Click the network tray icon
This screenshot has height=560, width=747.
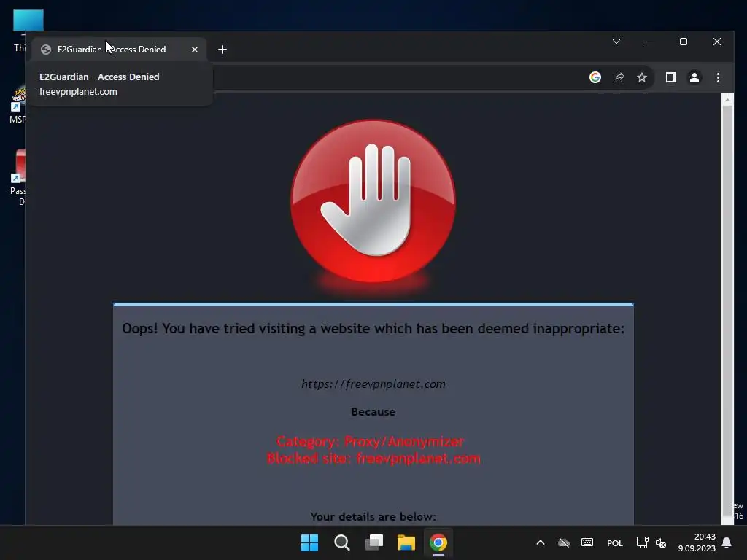coord(642,542)
